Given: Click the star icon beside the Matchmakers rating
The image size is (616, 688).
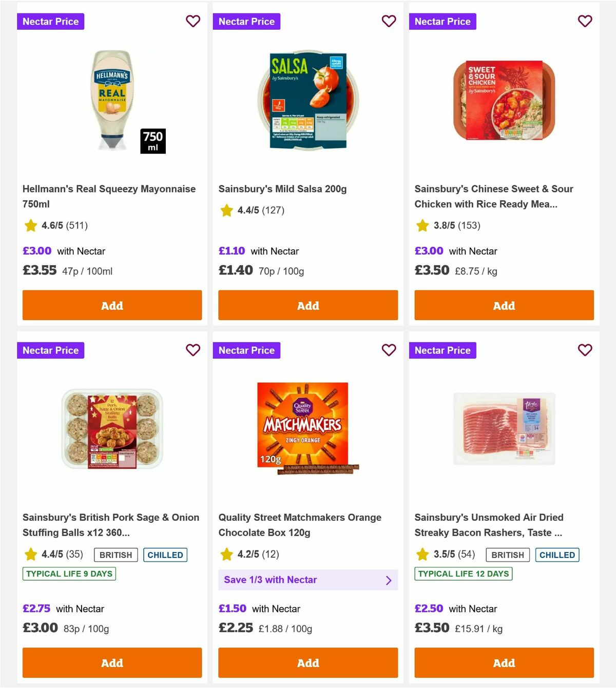Looking at the screenshot, I should (226, 554).
